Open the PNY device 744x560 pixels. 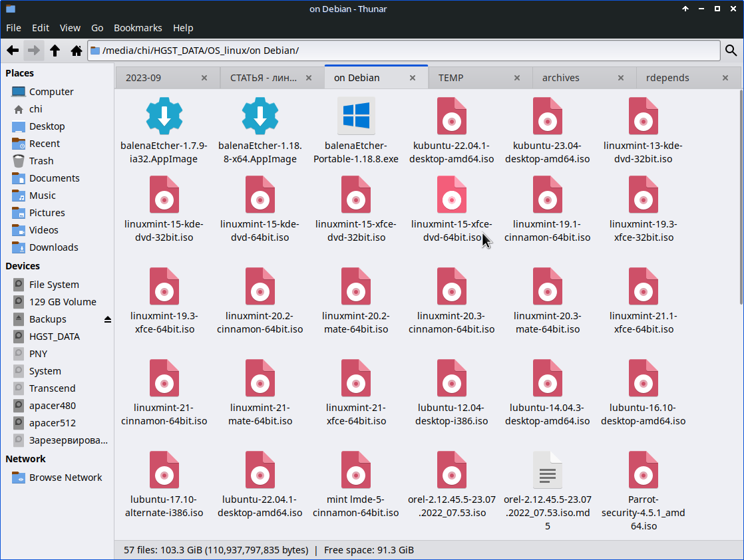coord(38,354)
